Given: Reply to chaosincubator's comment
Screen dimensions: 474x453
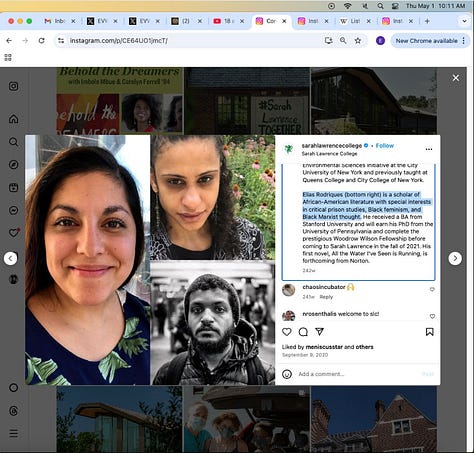Looking at the screenshot, I should point(326,297).
